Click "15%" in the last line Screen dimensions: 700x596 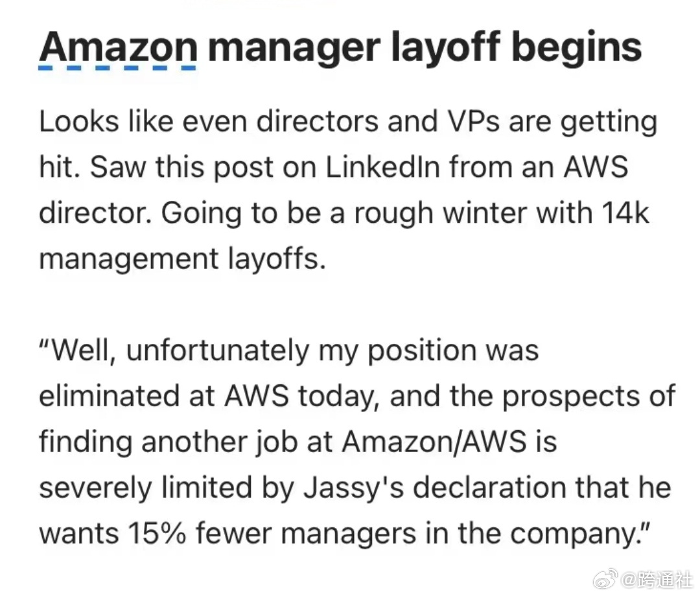click(x=157, y=533)
